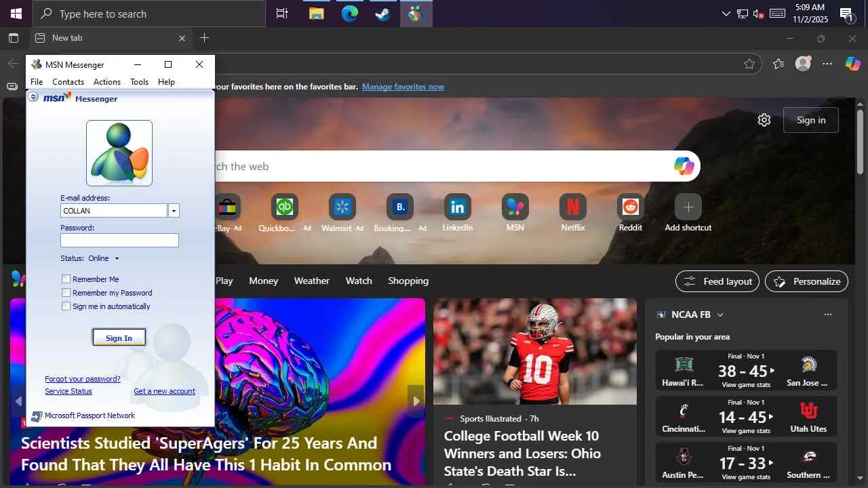Expand the E-mail address dropdown arrow

coord(174,211)
